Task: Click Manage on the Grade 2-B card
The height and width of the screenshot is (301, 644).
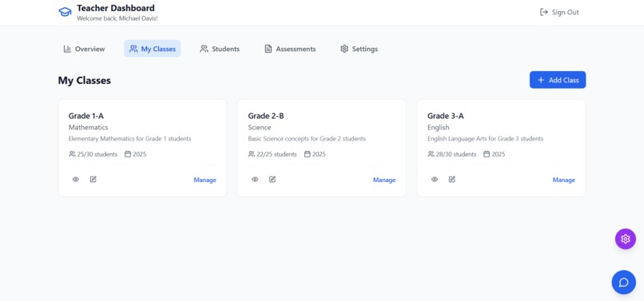Action: click(x=384, y=180)
